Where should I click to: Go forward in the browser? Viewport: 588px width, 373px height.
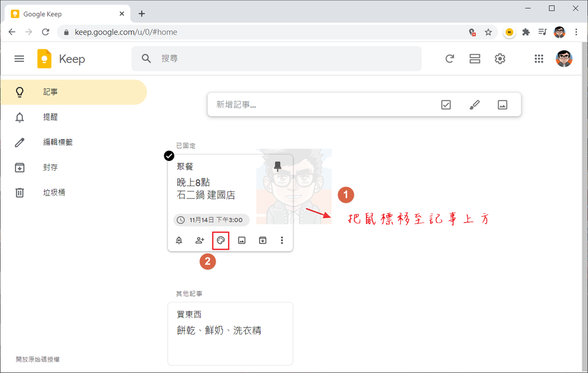coord(29,32)
